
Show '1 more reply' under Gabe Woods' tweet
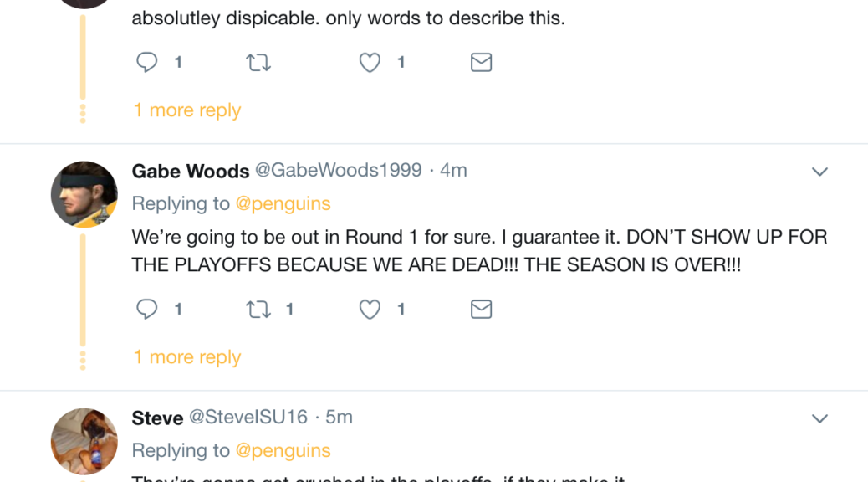[187, 357]
